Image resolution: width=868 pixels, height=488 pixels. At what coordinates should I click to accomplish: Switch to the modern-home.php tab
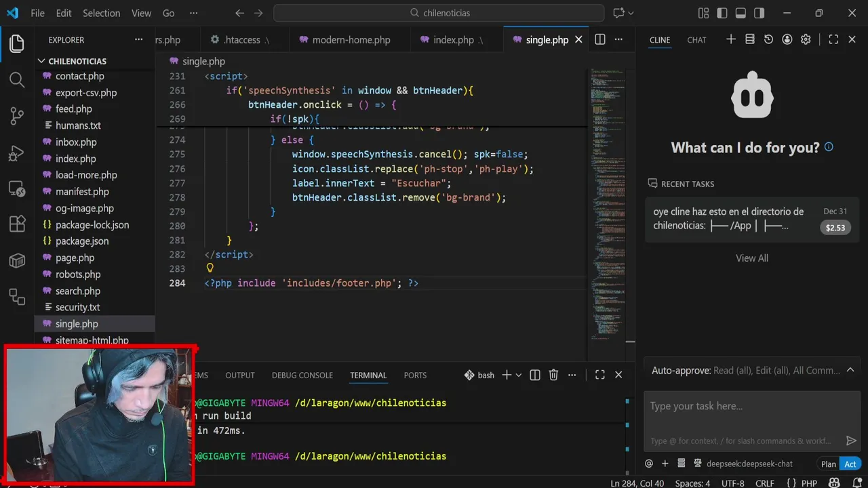[351, 40]
